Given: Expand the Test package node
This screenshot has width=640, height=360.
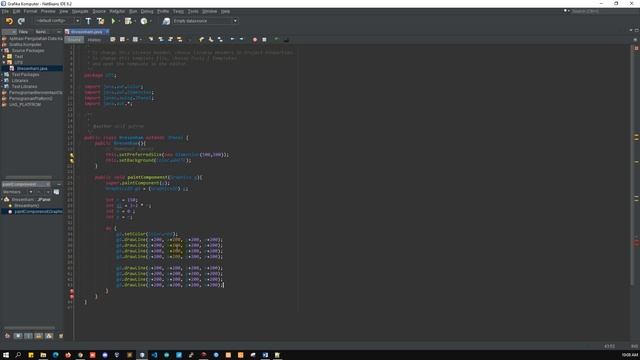Looking at the screenshot, I should coord(4,57).
